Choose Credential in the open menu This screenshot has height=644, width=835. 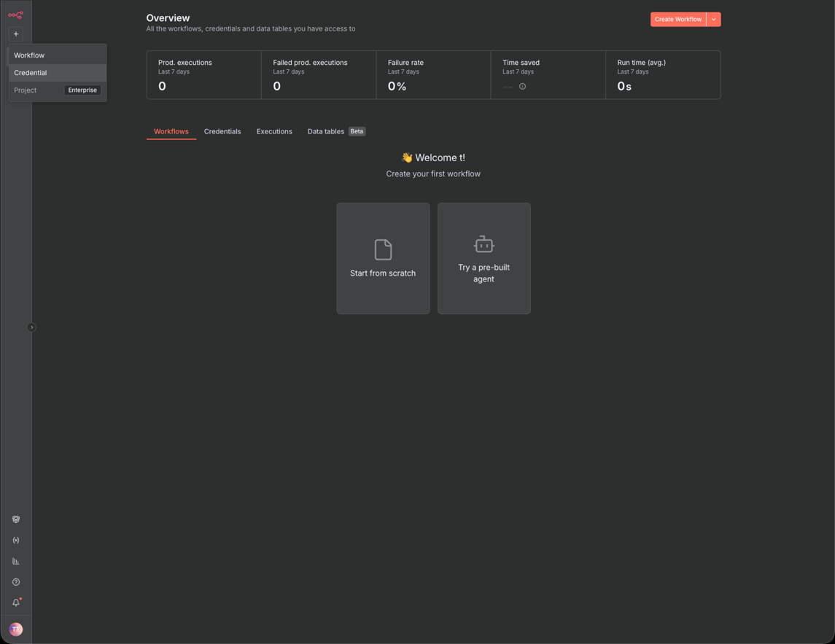coord(30,72)
